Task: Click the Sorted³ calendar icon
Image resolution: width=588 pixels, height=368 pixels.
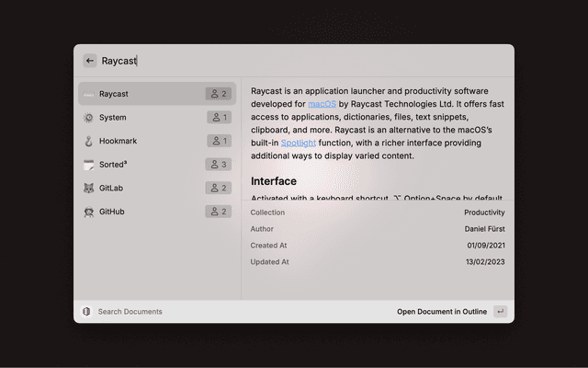Action: pyautogui.click(x=88, y=165)
